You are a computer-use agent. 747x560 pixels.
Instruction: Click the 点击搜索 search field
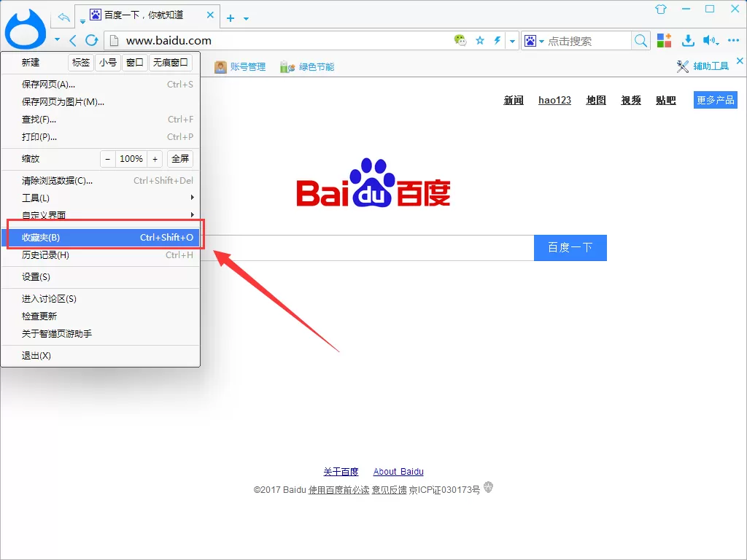tap(589, 41)
